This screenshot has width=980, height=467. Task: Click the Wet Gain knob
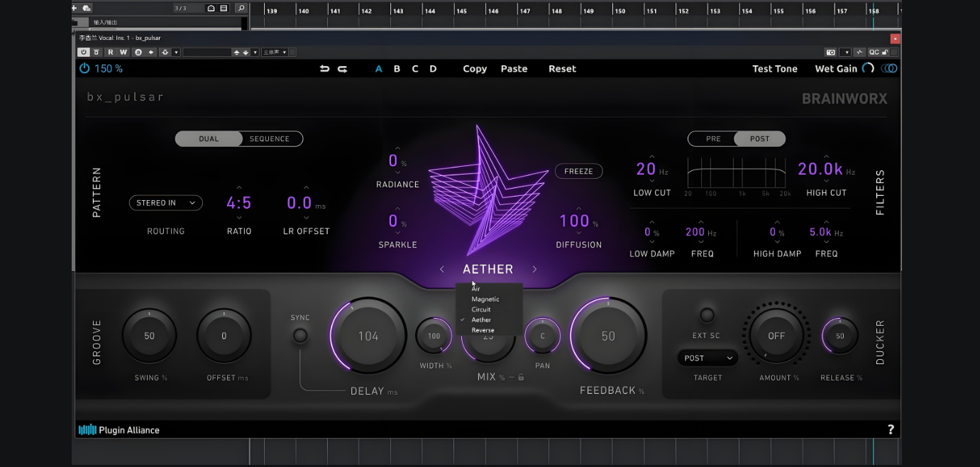pyautogui.click(x=868, y=69)
